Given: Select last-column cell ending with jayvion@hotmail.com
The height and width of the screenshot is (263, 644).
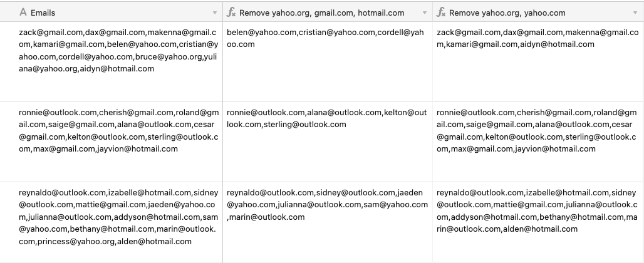Looking at the screenshot, I should (x=538, y=142).
